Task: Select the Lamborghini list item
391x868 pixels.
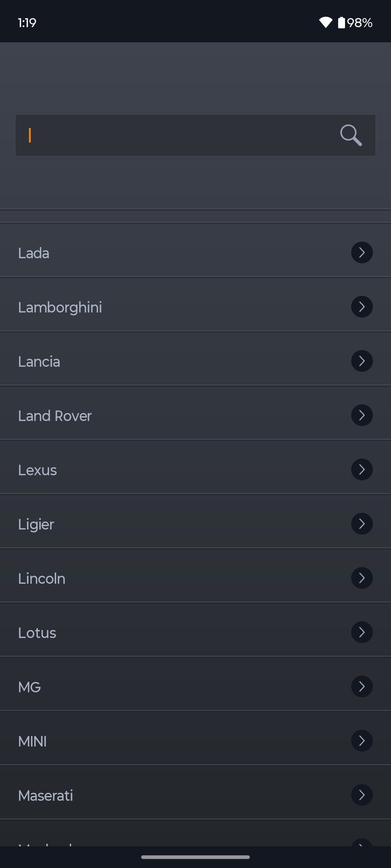Action: pyautogui.click(x=60, y=307)
